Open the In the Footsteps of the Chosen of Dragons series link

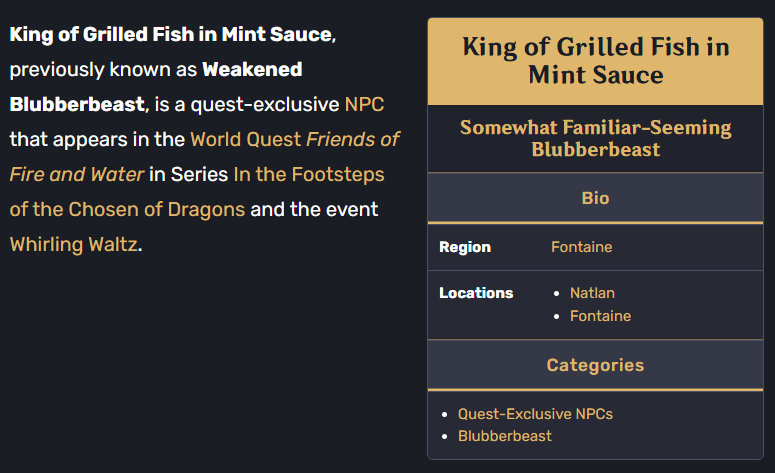[x=197, y=192]
